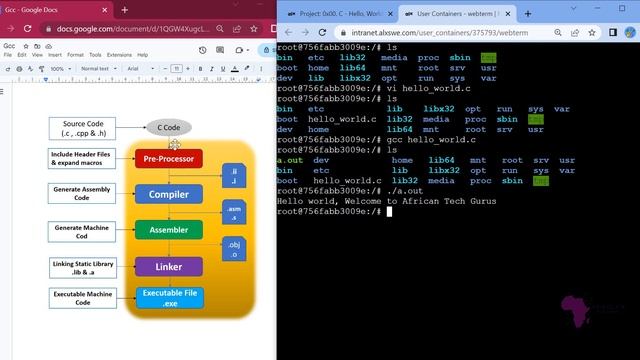Move the Gcc document to a folder

pyautogui.click(x=37, y=46)
